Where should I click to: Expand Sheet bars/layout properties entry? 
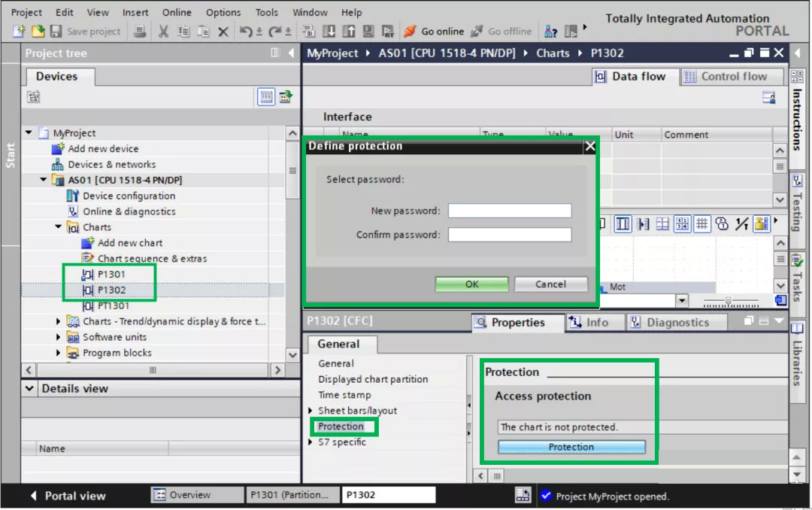point(311,411)
